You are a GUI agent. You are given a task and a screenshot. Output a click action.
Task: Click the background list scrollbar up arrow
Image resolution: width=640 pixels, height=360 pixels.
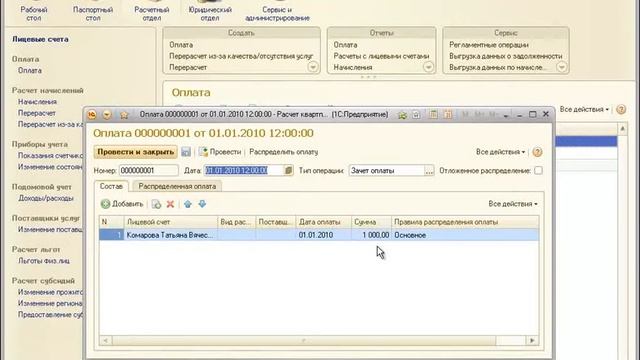622,129
